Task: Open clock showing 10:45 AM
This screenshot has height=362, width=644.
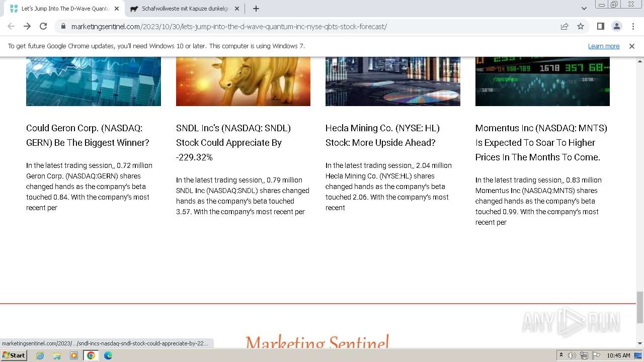Action: (618, 355)
